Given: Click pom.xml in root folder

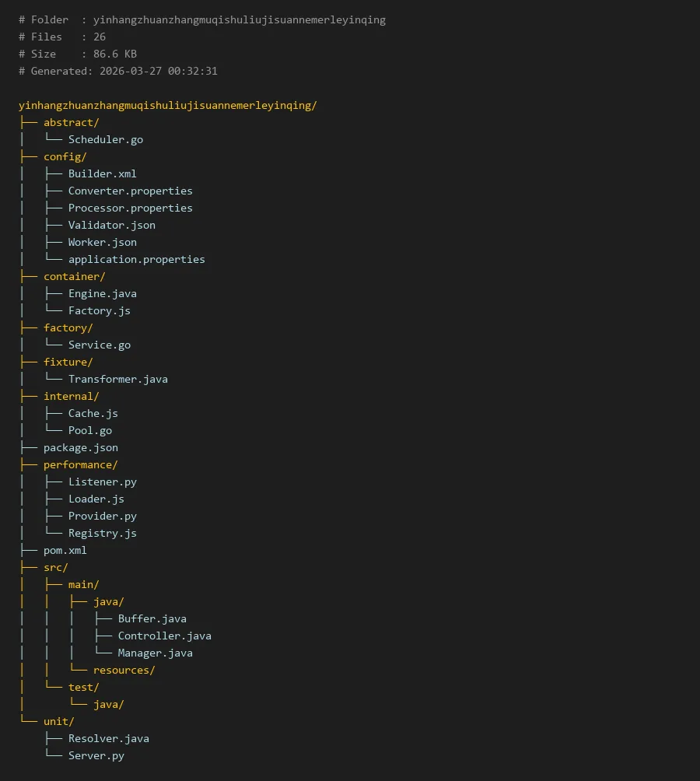Looking at the screenshot, I should coord(65,550).
